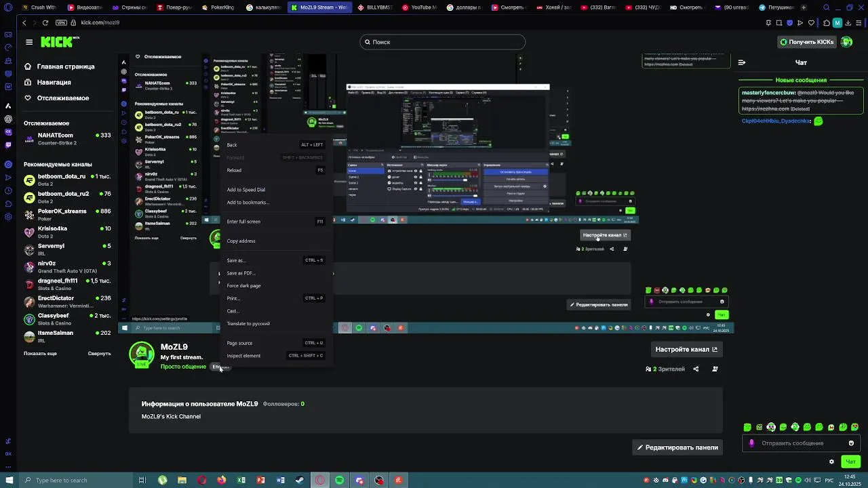Click the Windows Task View icon

142,480
